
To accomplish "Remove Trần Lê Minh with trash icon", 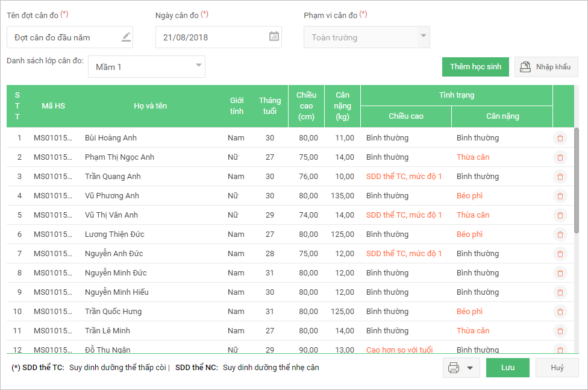I will click(560, 331).
